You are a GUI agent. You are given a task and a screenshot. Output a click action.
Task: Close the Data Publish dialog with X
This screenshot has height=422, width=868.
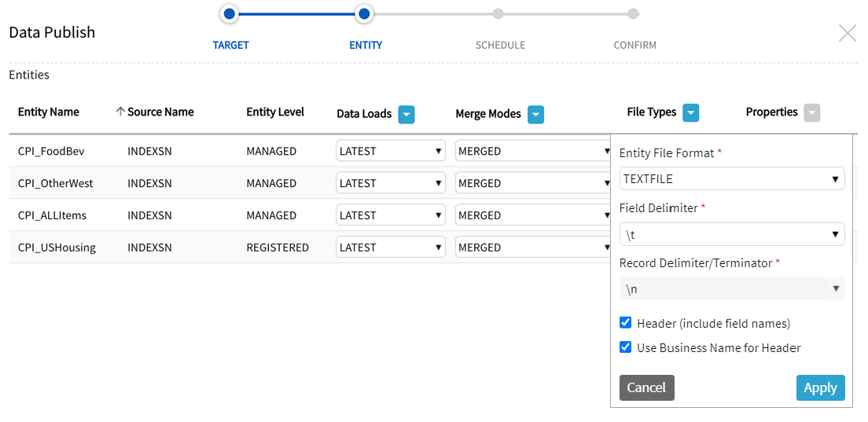tap(847, 33)
